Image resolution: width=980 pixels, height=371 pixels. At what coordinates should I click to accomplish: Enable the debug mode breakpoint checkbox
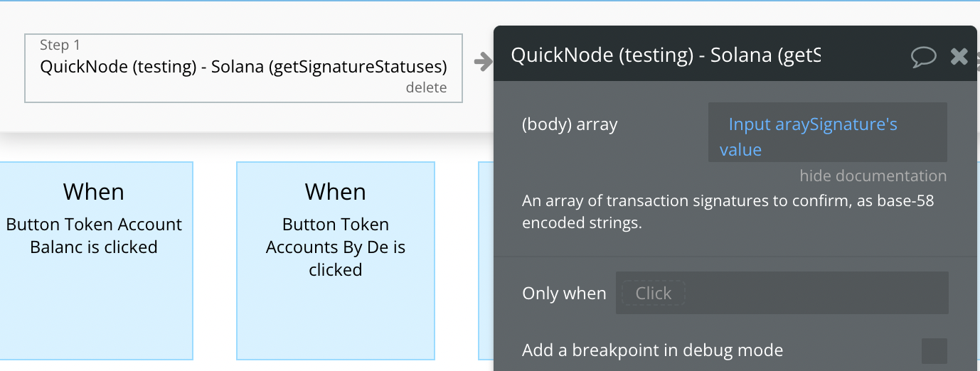[x=934, y=350]
